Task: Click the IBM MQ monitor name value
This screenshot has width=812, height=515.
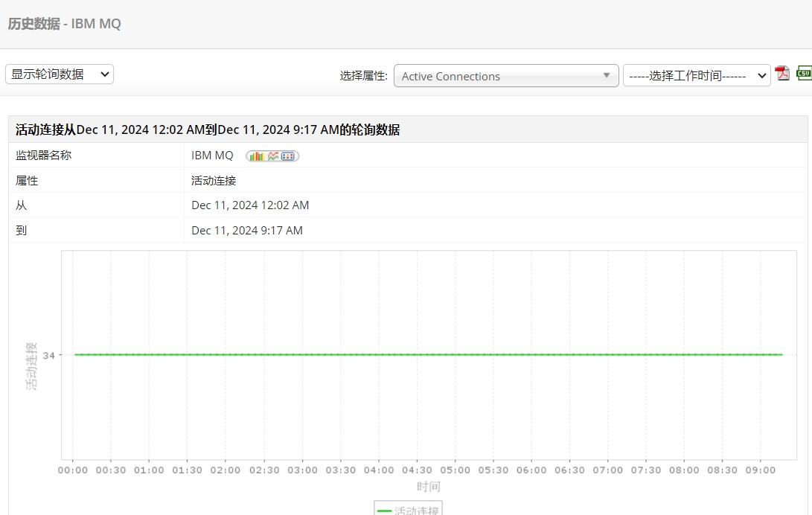Action: [x=212, y=156]
